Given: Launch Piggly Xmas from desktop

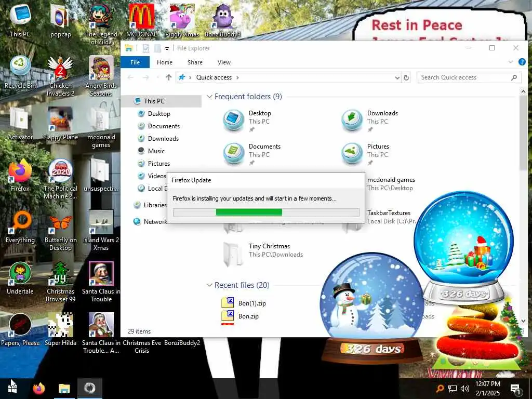Looking at the screenshot, I should (182, 21).
